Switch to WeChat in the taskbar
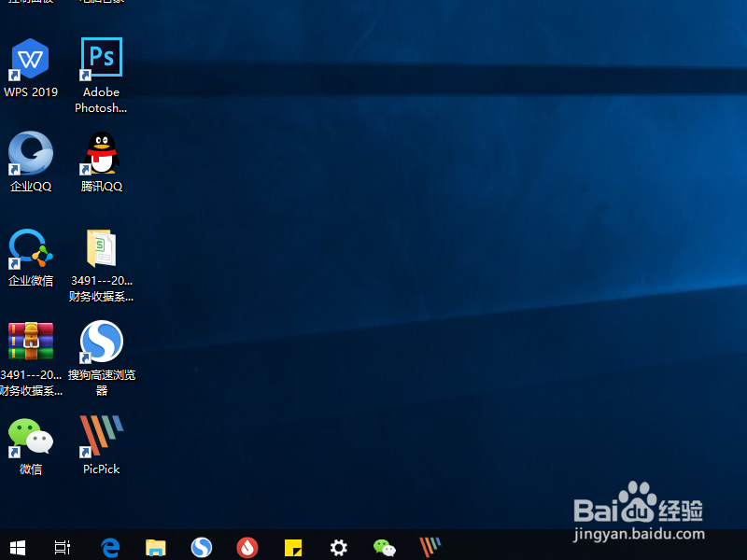 coord(385,548)
